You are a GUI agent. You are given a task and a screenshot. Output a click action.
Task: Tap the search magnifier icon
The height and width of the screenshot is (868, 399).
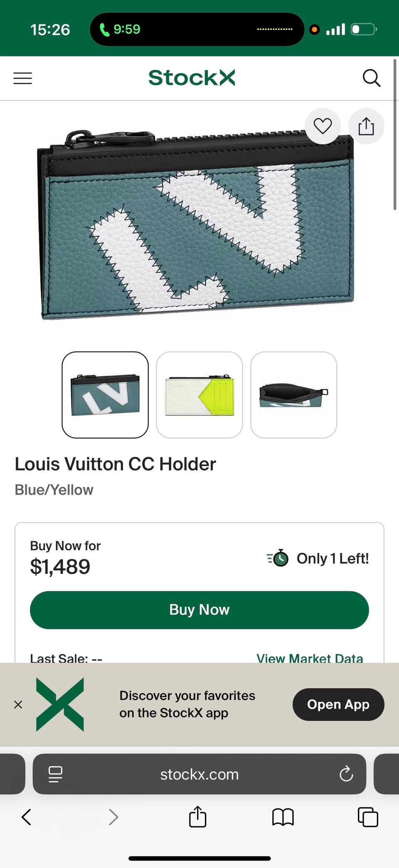(x=371, y=78)
